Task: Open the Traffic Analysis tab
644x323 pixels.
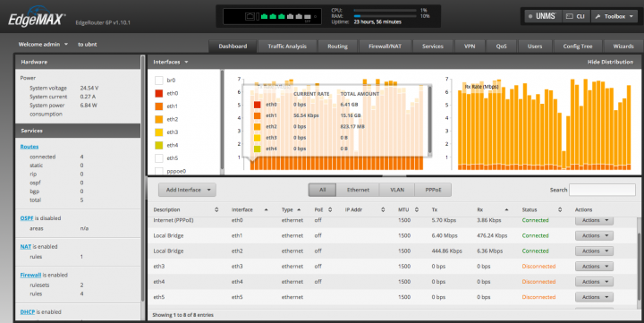Action: pos(287,47)
